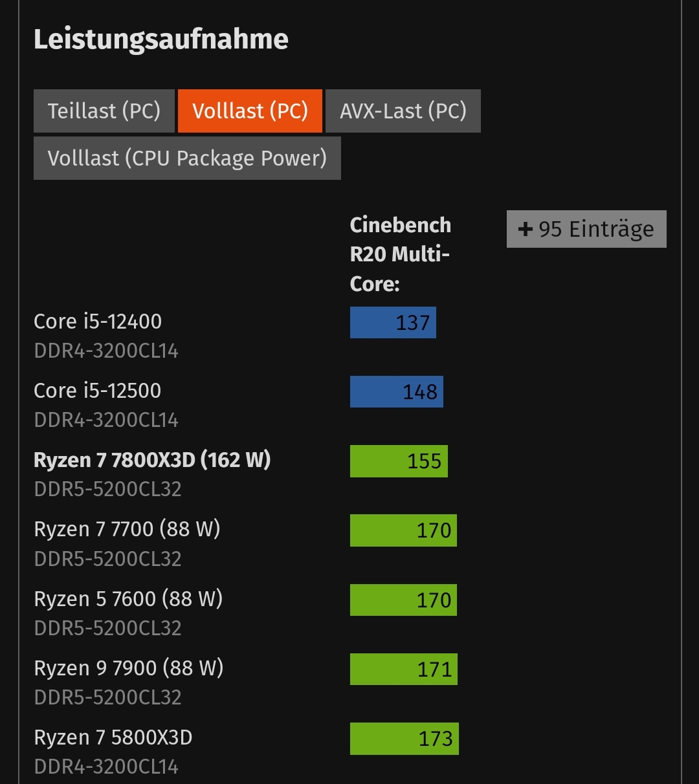Select the Core i5-12400 row label
Viewport: 699px width, 784px height.
pyautogui.click(x=98, y=321)
